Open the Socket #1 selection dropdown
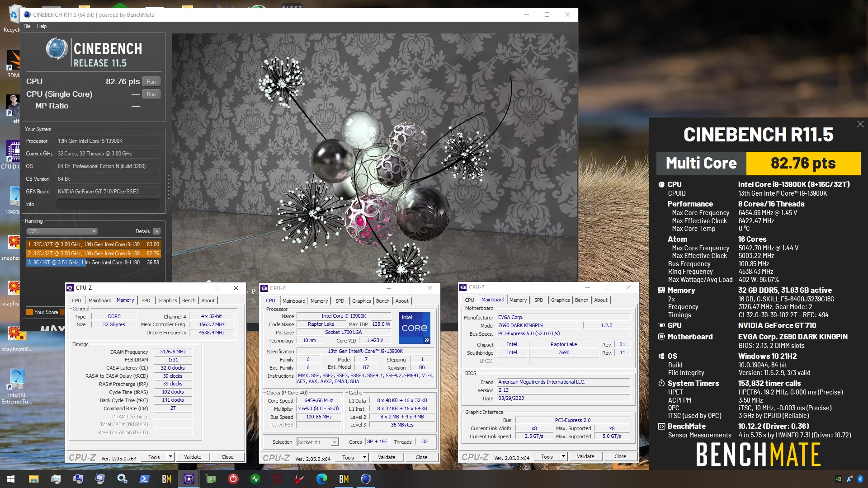This screenshot has width=868, height=488. click(317, 442)
